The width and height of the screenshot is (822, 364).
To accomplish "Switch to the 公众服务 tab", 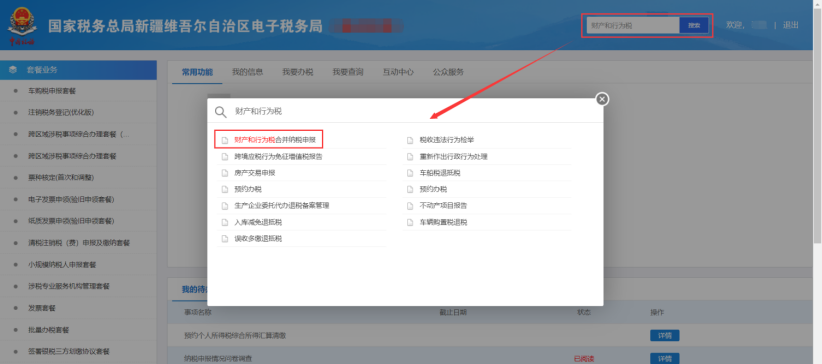I will pyautogui.click(x=448, y=72).
